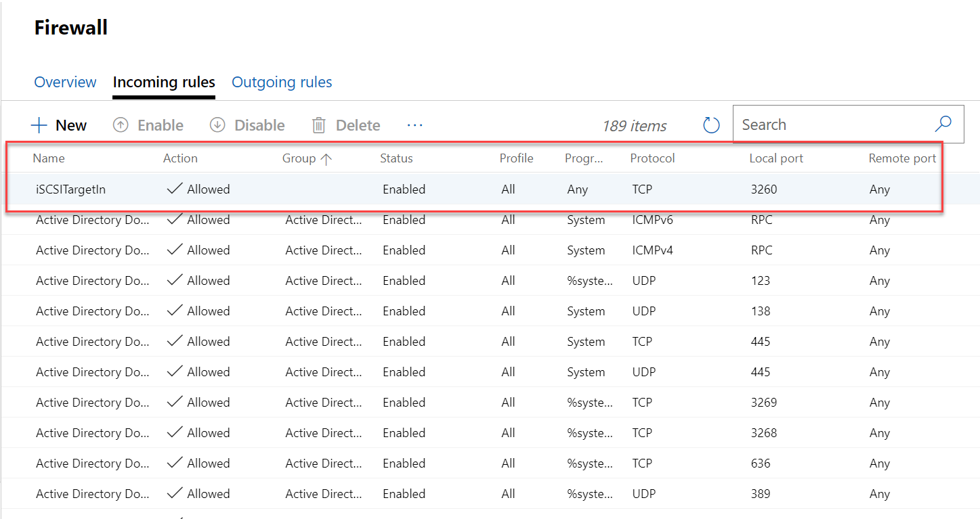The width and height of the screenshot is (980, 519).
Task: Sort by the Name column header
Action: pyautogui.click(x=49, y=158)
